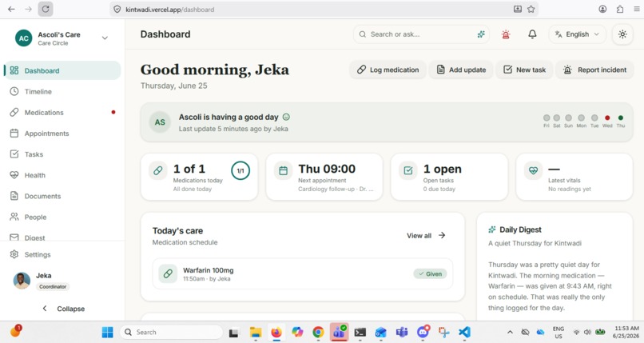Open the Next appointment Thu 09:00 card
Image resolution: width=644 pixels, height=343 pixels.
[324, 177]
